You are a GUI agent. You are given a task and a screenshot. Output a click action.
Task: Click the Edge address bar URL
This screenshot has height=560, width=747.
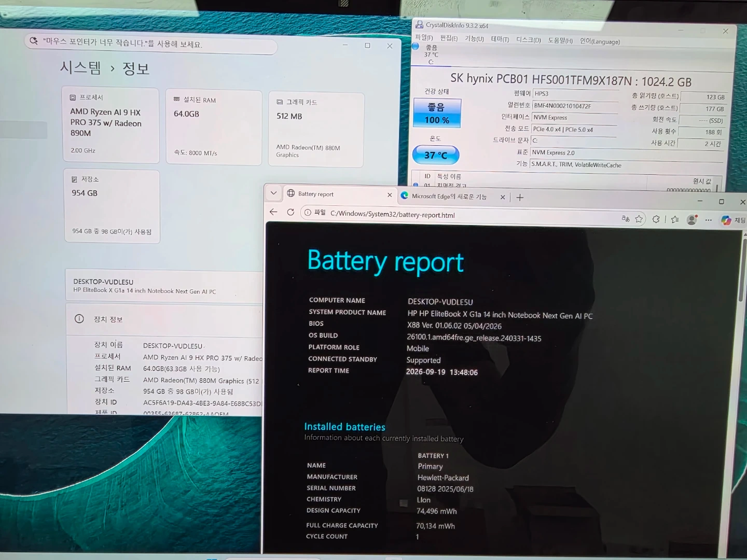click(x=392, y=214)
